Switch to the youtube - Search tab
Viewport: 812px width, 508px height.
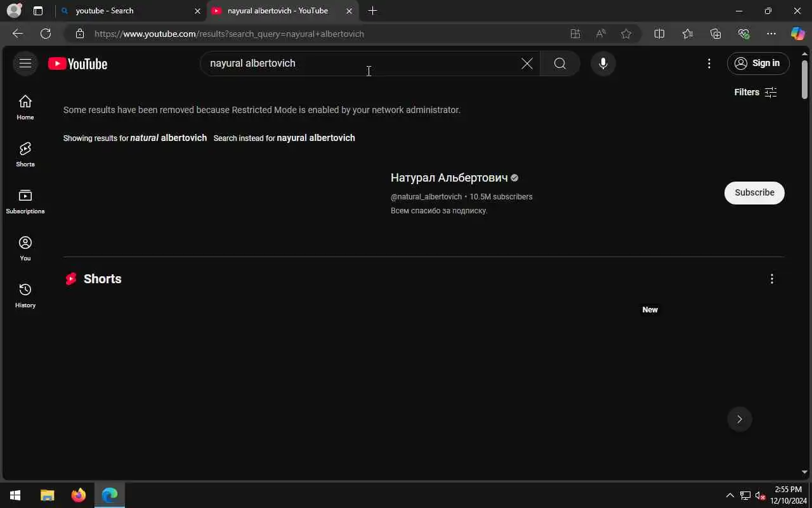(130, 11)
